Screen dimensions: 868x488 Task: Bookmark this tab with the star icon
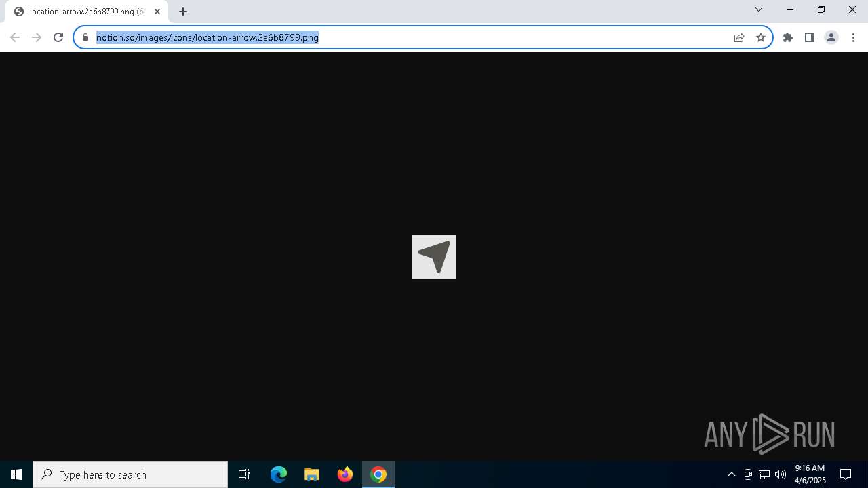[761, 37]
